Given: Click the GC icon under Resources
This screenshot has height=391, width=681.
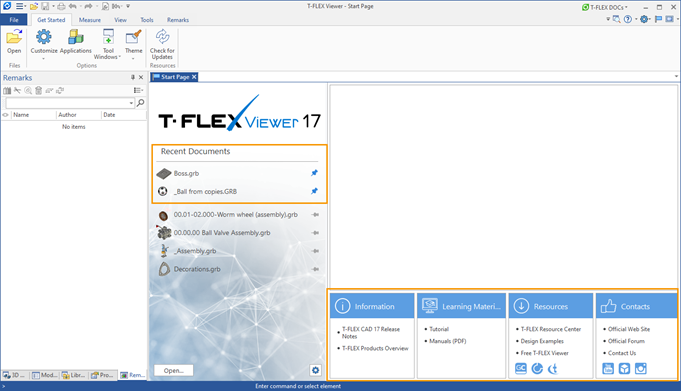Looking at the screenshot, I should click(521, 369).
